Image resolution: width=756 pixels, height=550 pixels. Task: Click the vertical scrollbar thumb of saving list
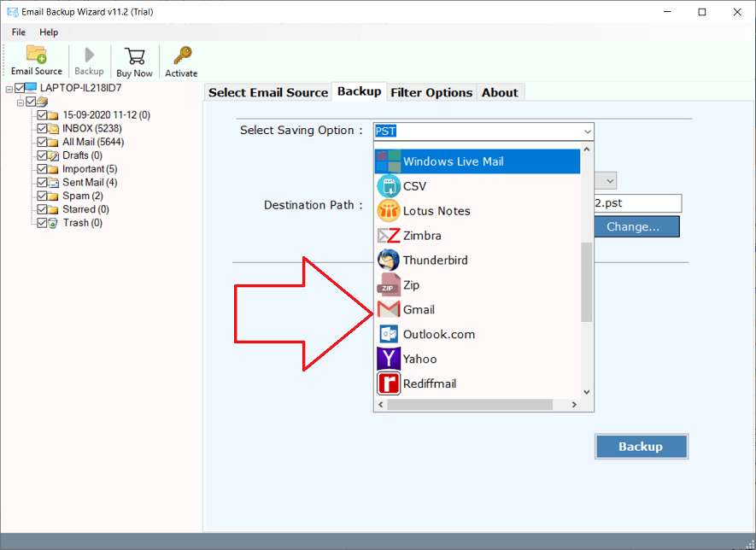point(587,282)
